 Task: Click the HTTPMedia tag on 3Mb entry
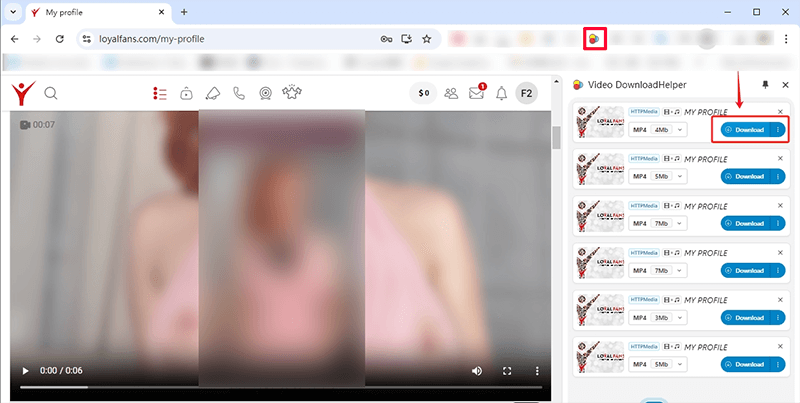click(644, 299)
